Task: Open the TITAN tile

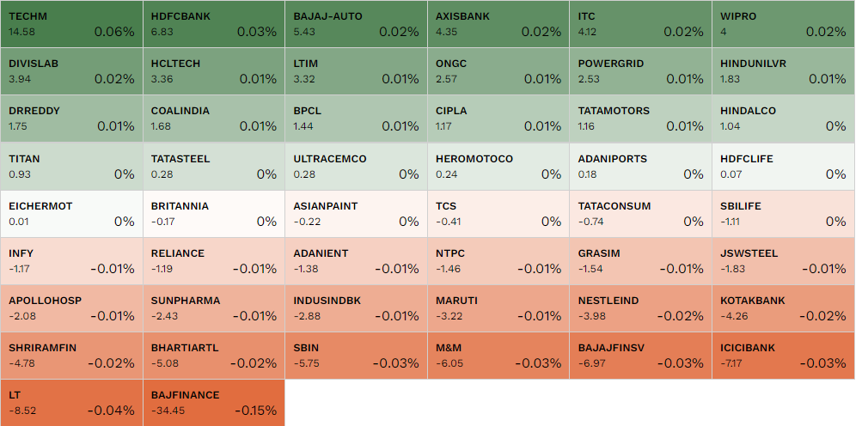Action: [x=71, y=167]
